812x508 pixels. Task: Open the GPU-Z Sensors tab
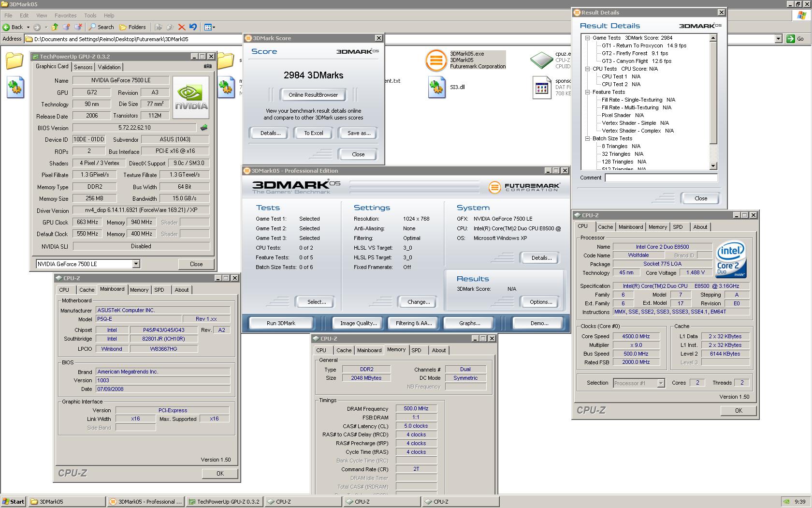click(83, 67)
